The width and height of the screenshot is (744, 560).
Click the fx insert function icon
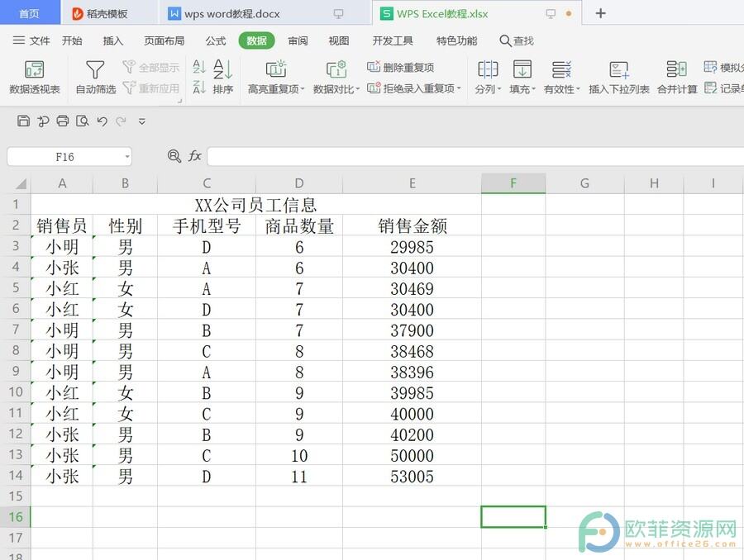pos(194,156)
